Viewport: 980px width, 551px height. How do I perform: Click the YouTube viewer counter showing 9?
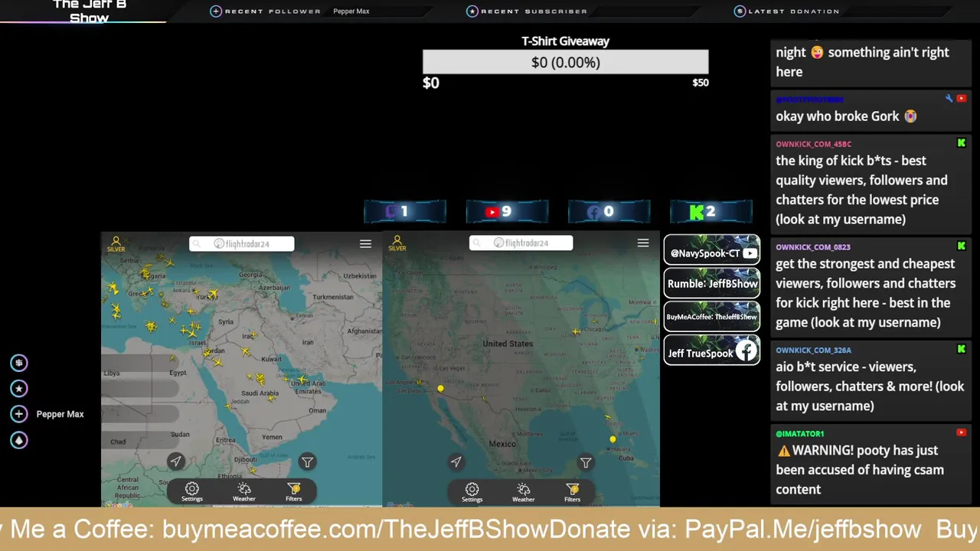tap(507, 211)
